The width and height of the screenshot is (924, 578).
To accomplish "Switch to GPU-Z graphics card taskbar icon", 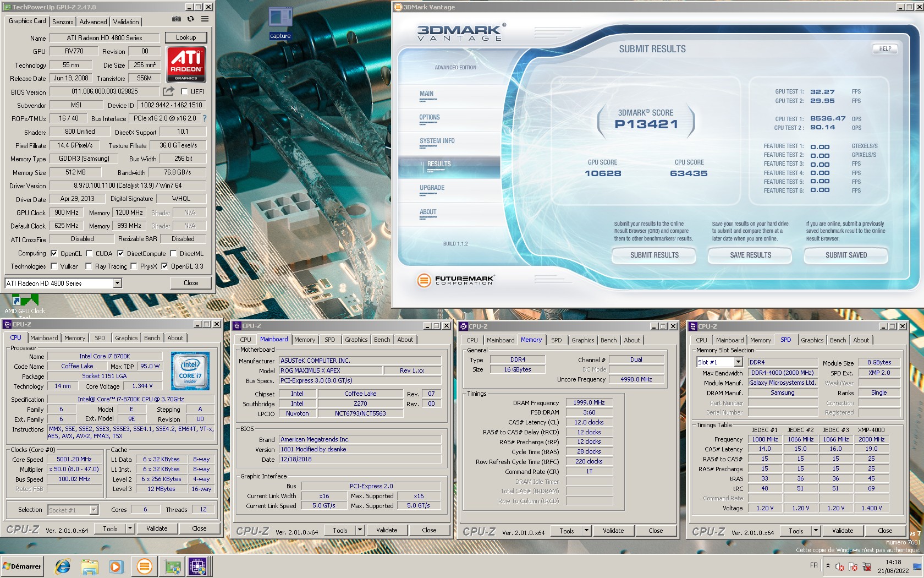I will pyautogui.click(x=172, y=566).
